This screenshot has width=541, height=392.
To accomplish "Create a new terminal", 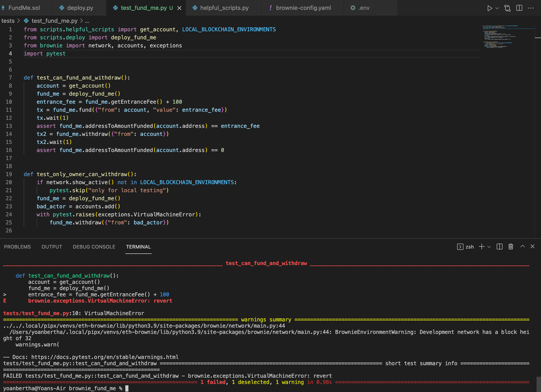I will [482, 247].
